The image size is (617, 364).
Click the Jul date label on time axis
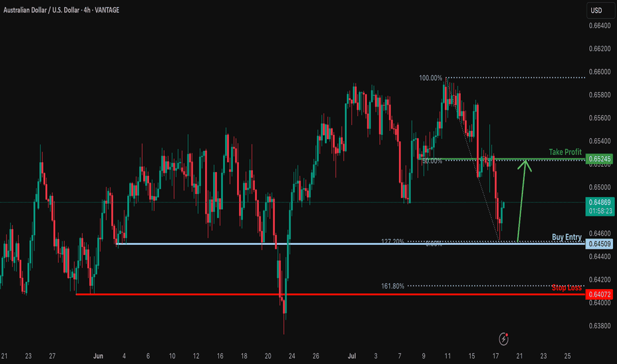tap(352, 356)
